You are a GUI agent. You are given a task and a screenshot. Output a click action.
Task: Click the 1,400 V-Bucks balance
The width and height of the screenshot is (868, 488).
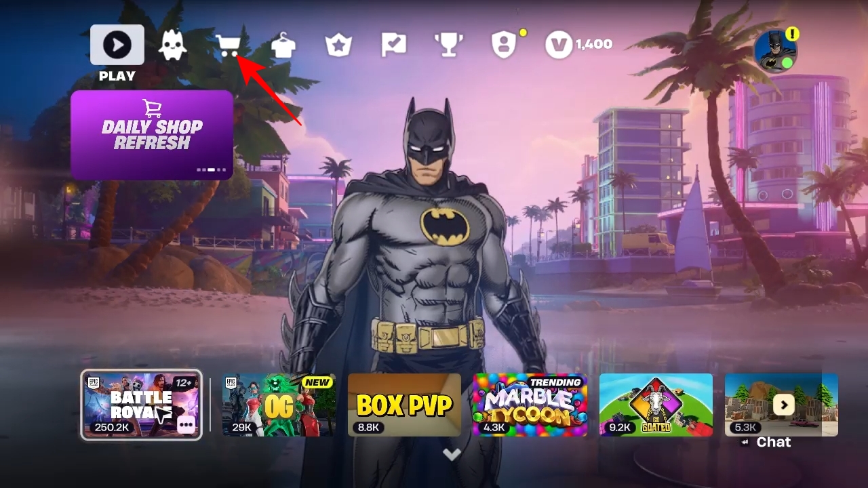594,44
